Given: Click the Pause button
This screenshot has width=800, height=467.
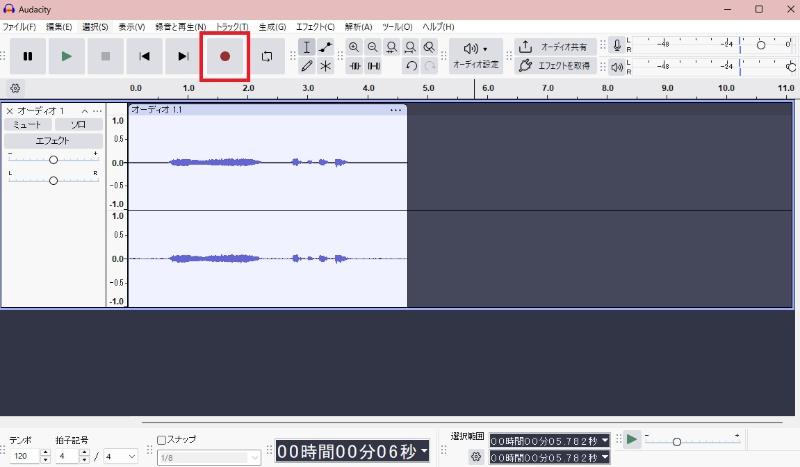Looking at the screenshot, I should [x=28, y=56].
